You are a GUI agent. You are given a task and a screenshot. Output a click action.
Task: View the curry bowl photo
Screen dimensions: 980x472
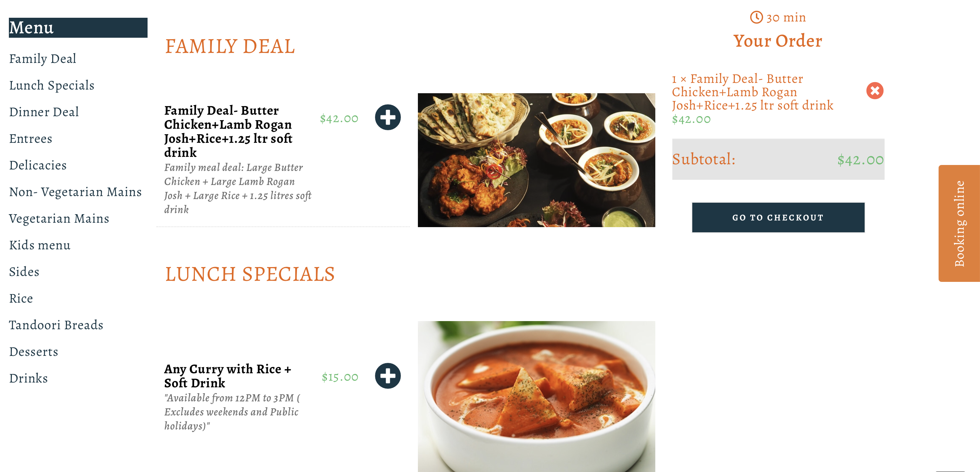[x=537, y=396]
